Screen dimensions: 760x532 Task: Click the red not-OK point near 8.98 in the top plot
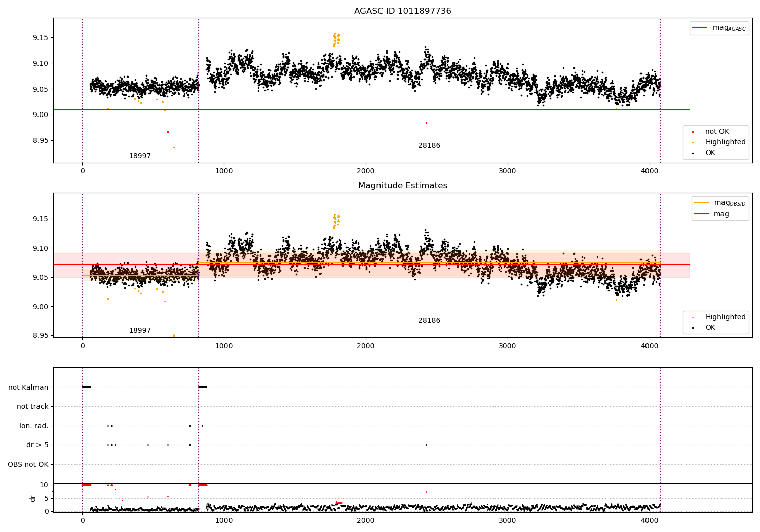click(x=426, y=123)
